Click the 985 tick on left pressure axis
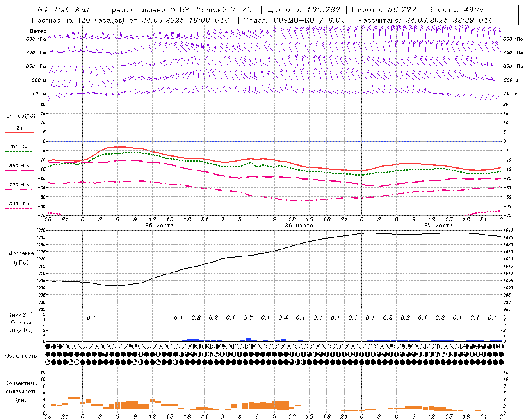525x420 pixels. 41,309
